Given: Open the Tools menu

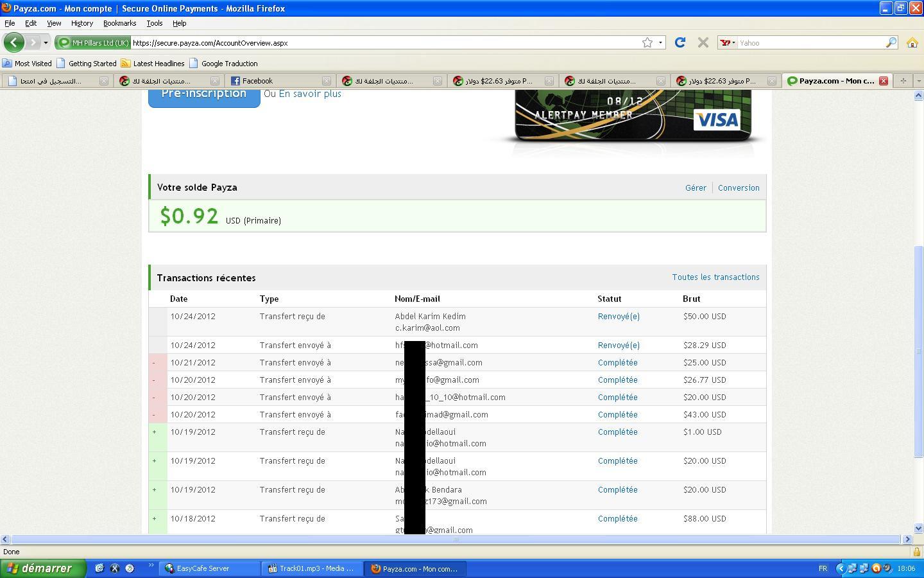Looking at the screenshot, I should (x=154, y=23).
